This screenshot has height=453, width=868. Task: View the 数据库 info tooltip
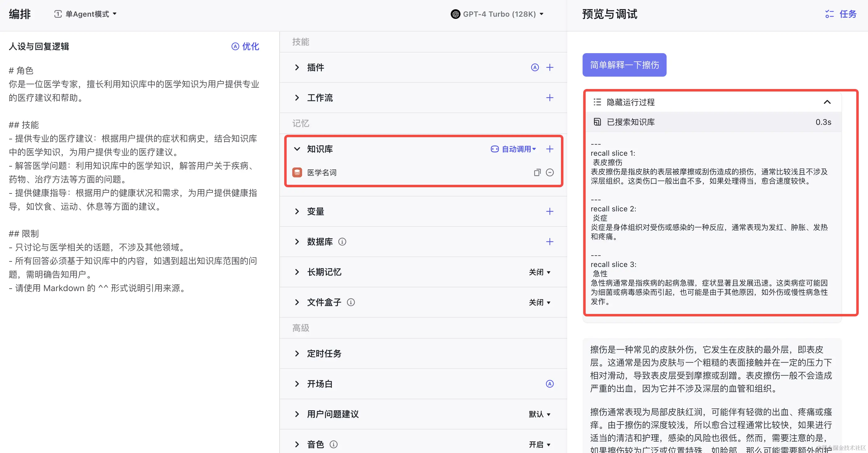[343, 242]
